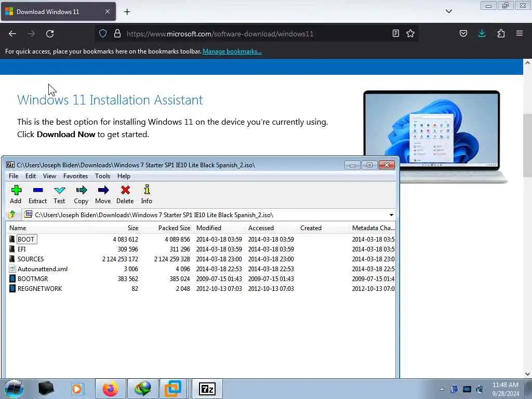This screenshot has width=532, height=399.
Task: Click the Copy toolbar icon in 7-Zip
Action: click(x=81, y=194)
